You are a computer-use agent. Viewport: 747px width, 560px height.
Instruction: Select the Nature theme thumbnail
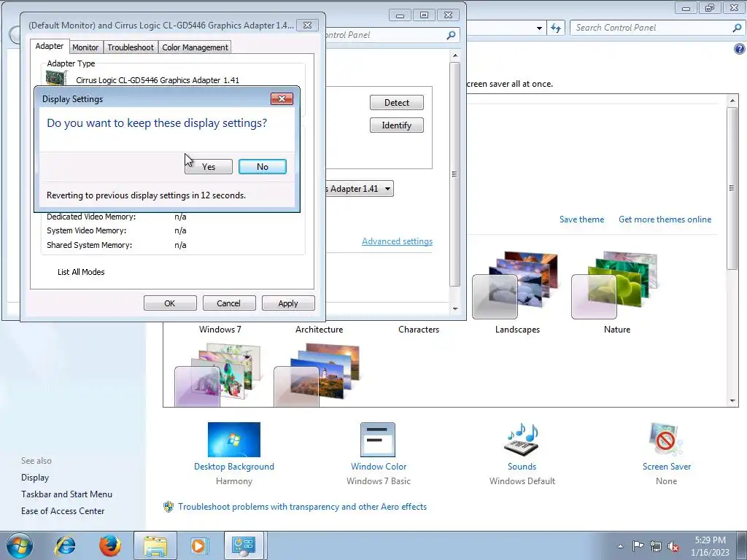tap(615, 286)
